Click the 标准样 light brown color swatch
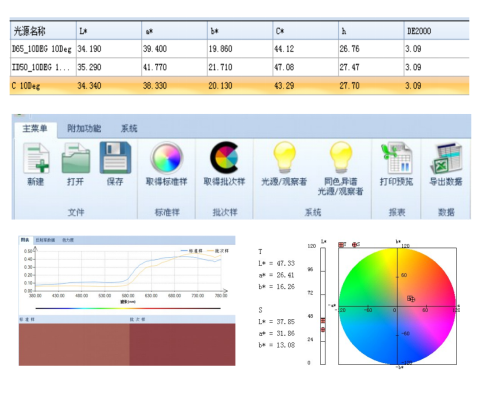The width and height of the screenshot is (486, 399). coord(74,344)
